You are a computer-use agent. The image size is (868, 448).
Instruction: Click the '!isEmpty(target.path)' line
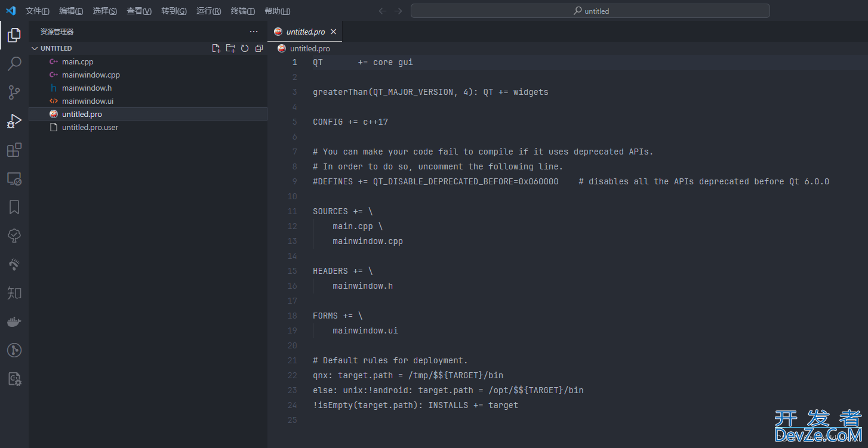click(415, 405)
